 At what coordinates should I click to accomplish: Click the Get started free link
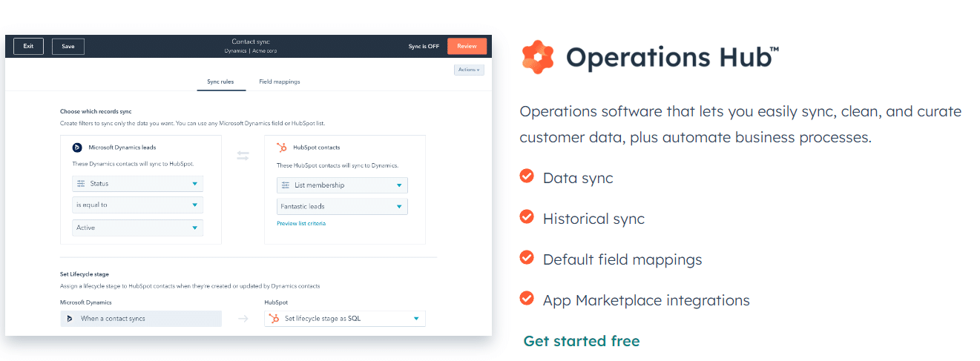point(582,341)
